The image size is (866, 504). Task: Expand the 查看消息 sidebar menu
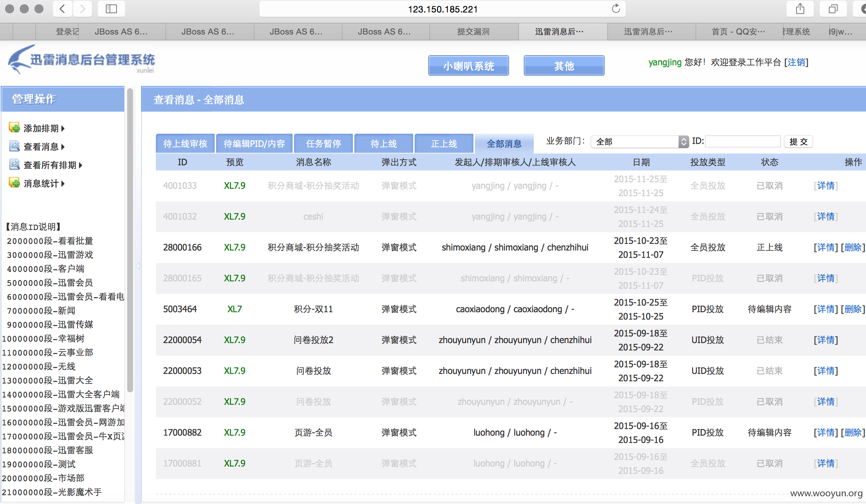pyautogui.click(x=44, y=147)
